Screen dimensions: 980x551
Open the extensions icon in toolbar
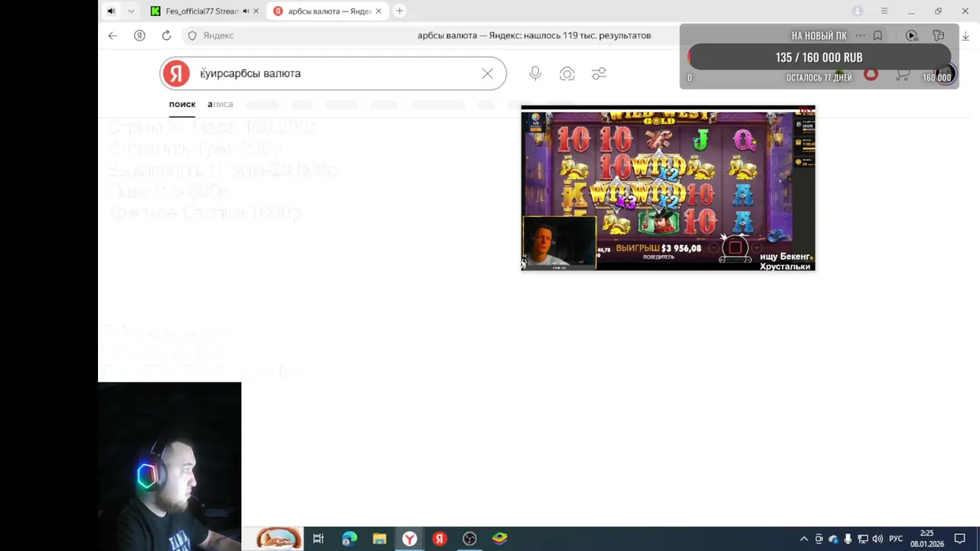tap(939, 35)
